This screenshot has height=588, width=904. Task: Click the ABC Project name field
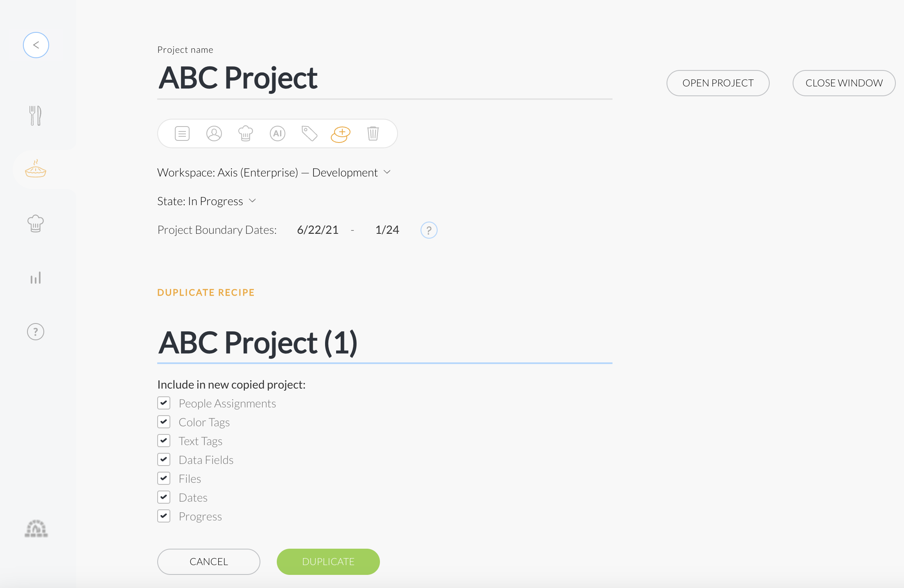click(x=385, y=78)
